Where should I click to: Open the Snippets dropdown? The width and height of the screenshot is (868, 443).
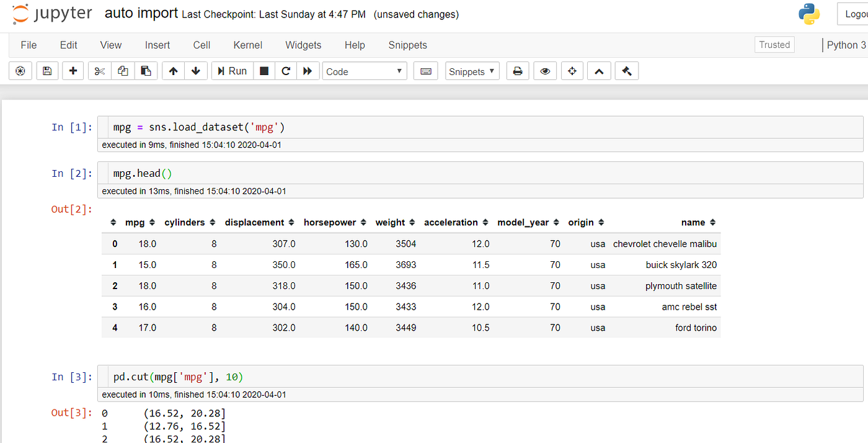tap(472, 71)
